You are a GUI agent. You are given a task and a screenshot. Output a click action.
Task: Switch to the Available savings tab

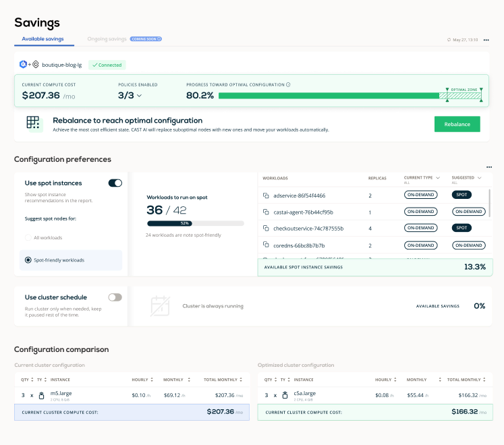(x=43, y=39)
